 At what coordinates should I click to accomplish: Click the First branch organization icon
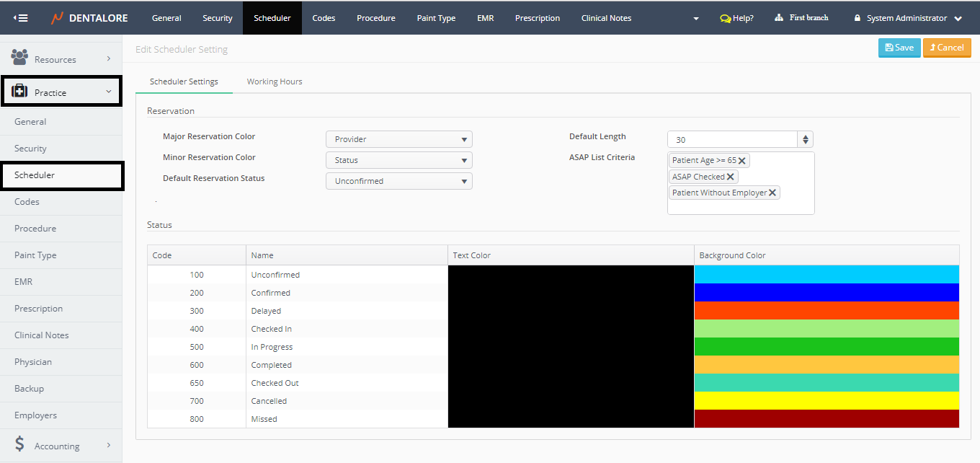pyautogui.click(x=779, y=18)
